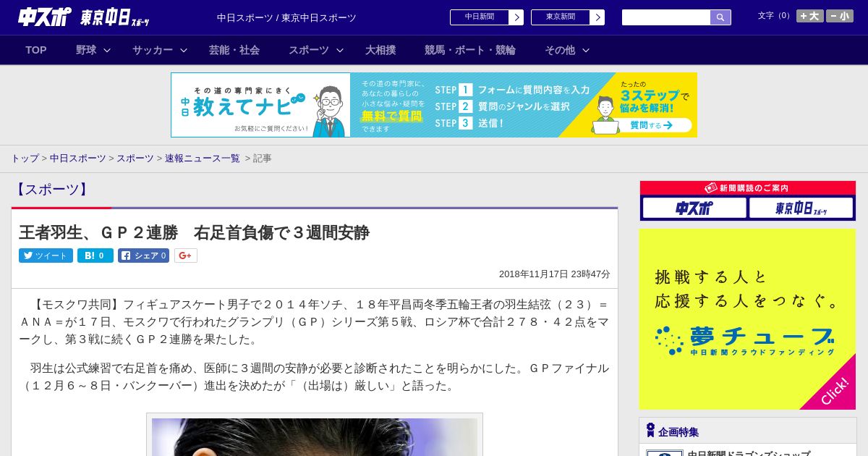Follow the 中日スポーツ breadcrumb link
868x456 pixels.
click(x=78, y=158)
